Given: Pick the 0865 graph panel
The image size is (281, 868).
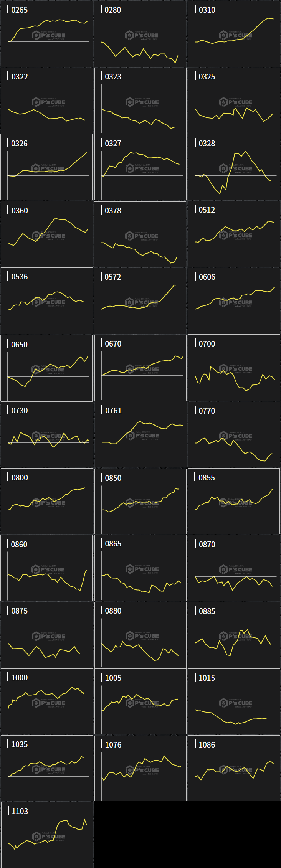Looking at the screenshot, I should pyautogui.click(x=140, y=568).
